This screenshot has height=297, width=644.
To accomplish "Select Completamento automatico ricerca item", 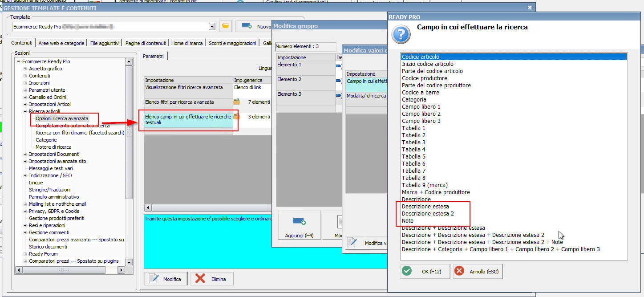I will tap(73, 126).
